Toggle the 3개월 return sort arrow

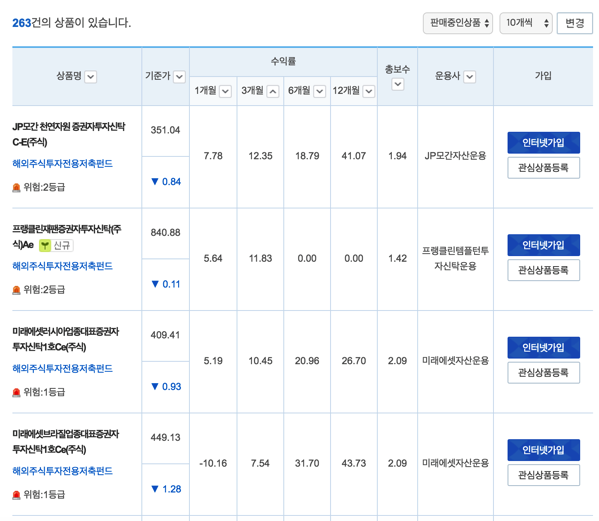(x=272, y=91)
